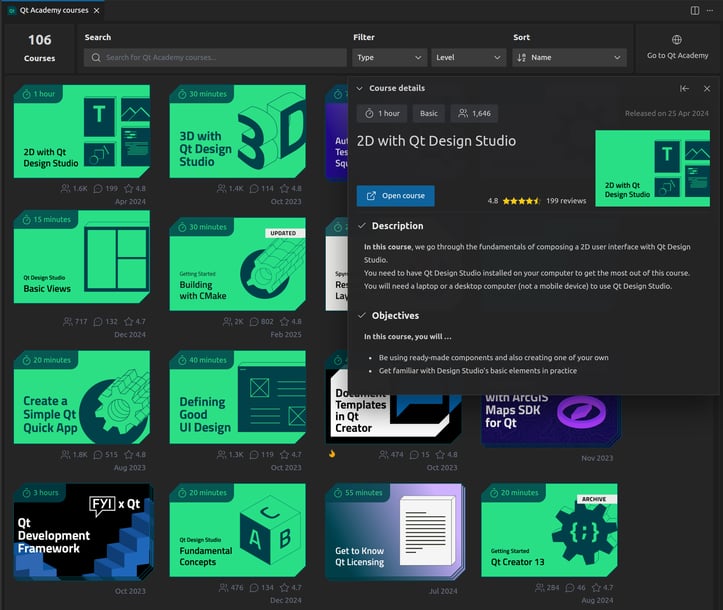Click the globe icon above Go to Qt Academy

click(x=676, y=40)
